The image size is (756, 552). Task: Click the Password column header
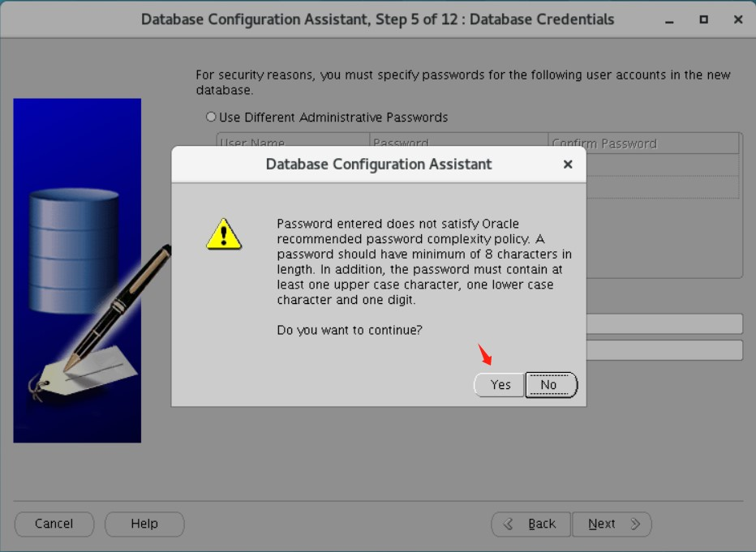[x=458, y=143]
